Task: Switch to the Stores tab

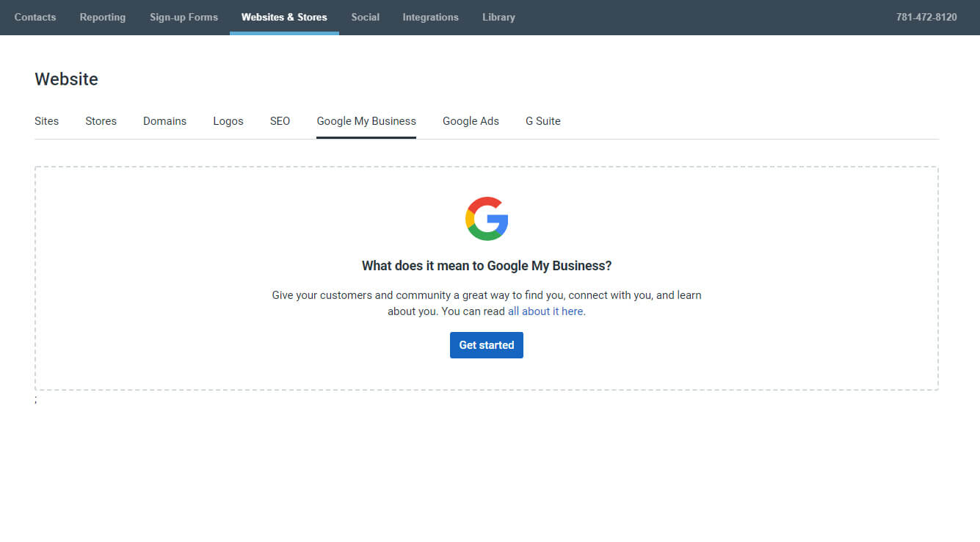Action: pyautogui.click(x=101, y=121)
